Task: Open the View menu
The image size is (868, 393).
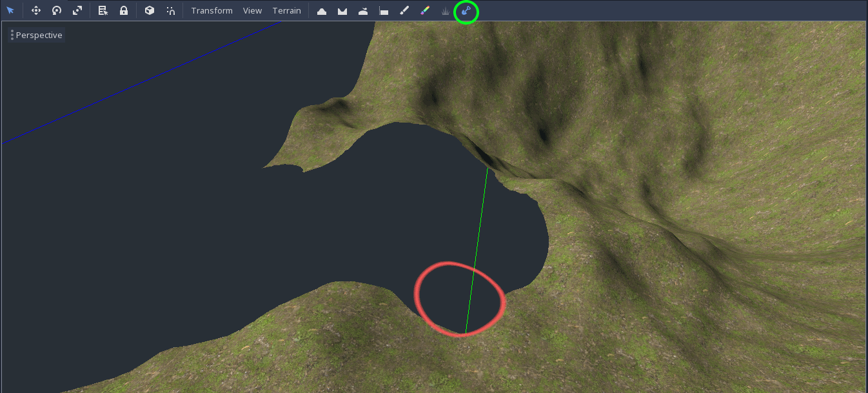Action: pos(252,10)
